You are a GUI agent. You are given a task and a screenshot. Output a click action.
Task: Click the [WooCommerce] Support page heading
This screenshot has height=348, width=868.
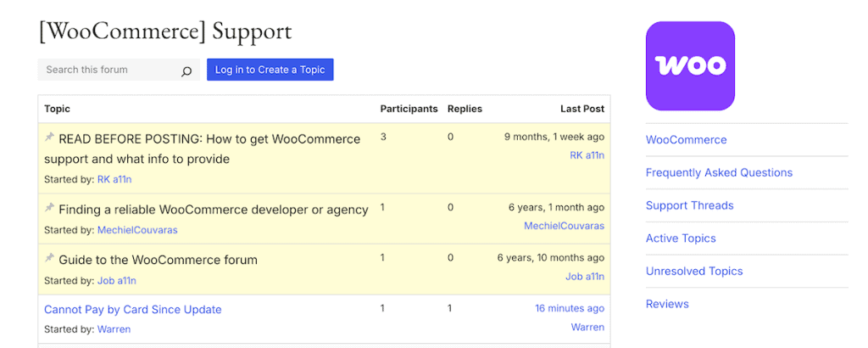tap(165, 31)
